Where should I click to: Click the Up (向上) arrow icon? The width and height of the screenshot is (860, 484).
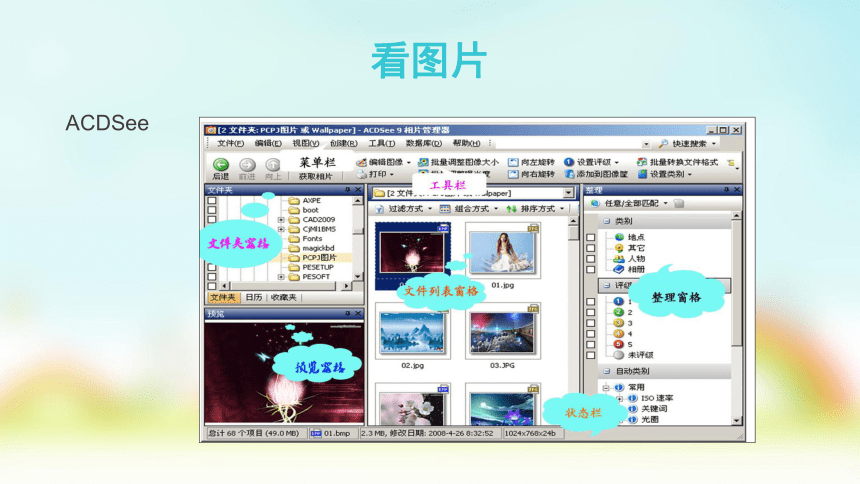273,165
